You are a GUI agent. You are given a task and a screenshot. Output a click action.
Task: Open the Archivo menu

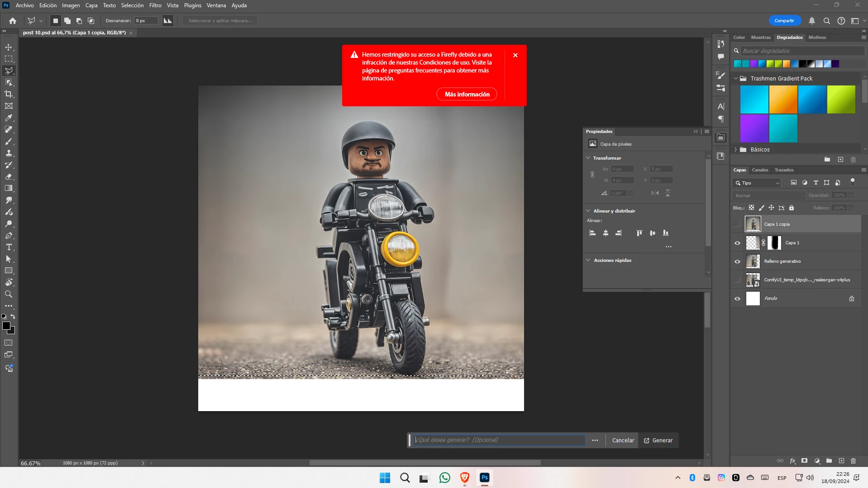coord(24,5)
